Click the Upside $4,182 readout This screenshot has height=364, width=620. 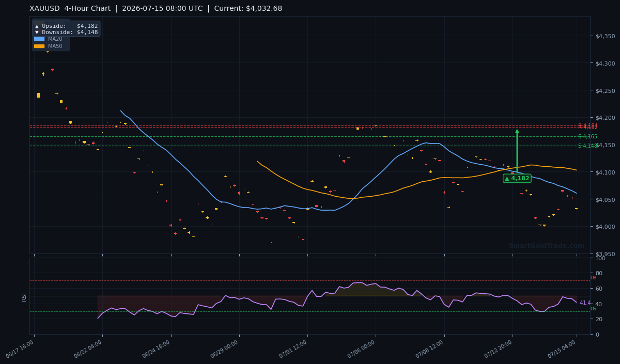click(66, 26)
